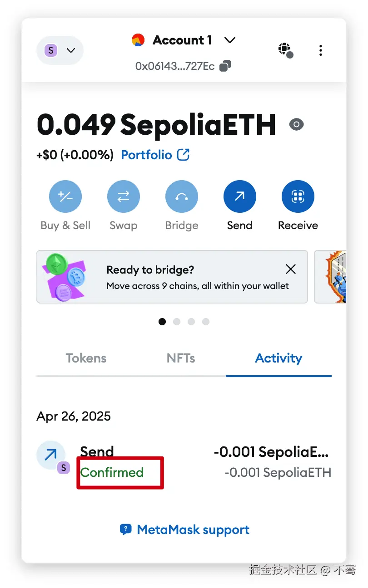
Task: Toggle balance visibility eye icon
Action: tap(297, 124)
